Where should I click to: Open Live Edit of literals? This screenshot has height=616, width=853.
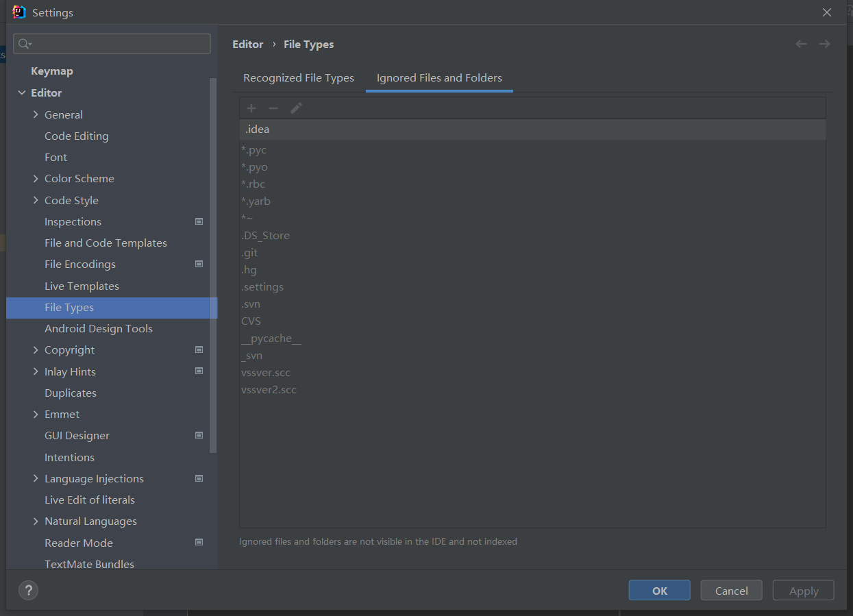[90, 500]
